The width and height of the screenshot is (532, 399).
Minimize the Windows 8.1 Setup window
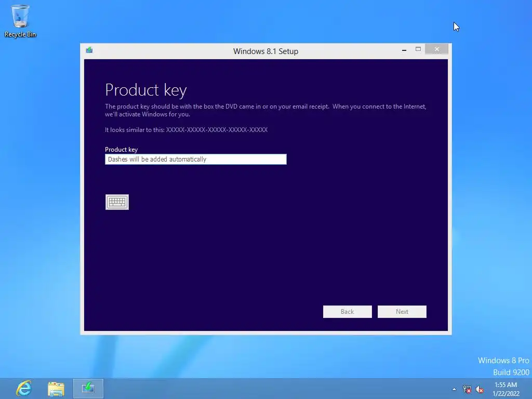coord(404,50)
